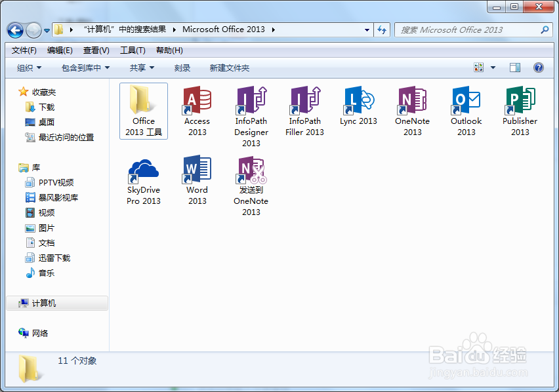The image size is (559, 392).
Task: Close the Explorer window
Action: 539,7
